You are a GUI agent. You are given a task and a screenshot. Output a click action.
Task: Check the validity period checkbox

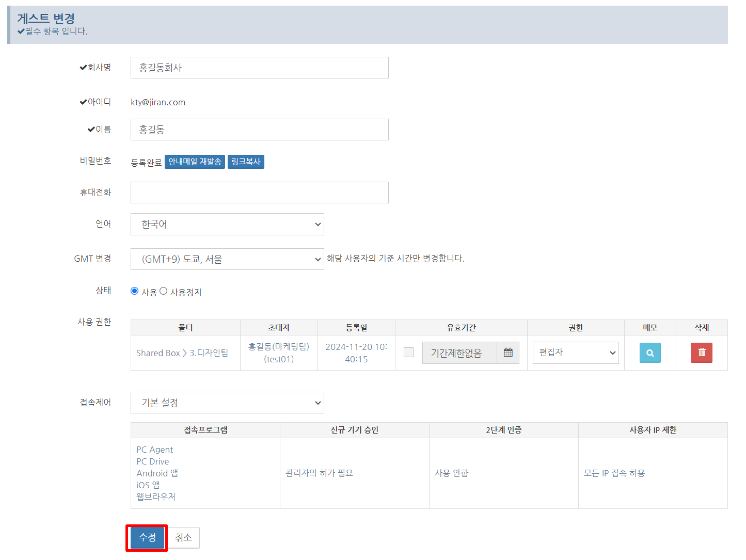pyautogui.click(x=408, y=353)
